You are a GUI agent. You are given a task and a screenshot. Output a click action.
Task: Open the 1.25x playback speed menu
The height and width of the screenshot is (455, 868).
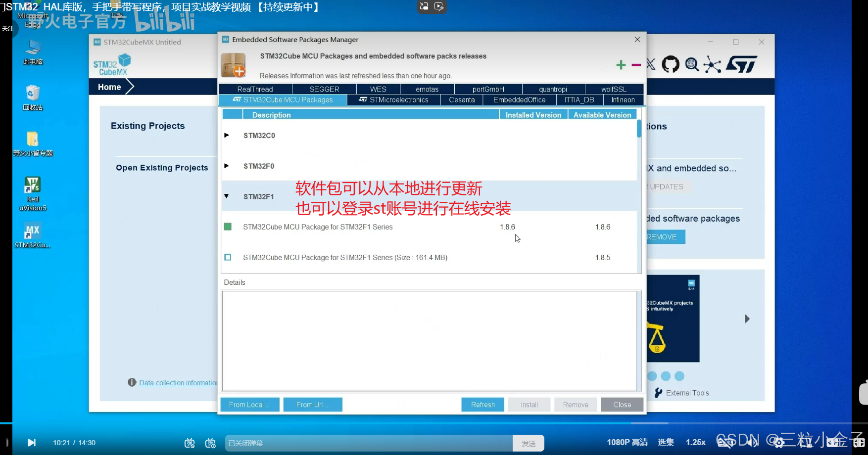[696, 442]
